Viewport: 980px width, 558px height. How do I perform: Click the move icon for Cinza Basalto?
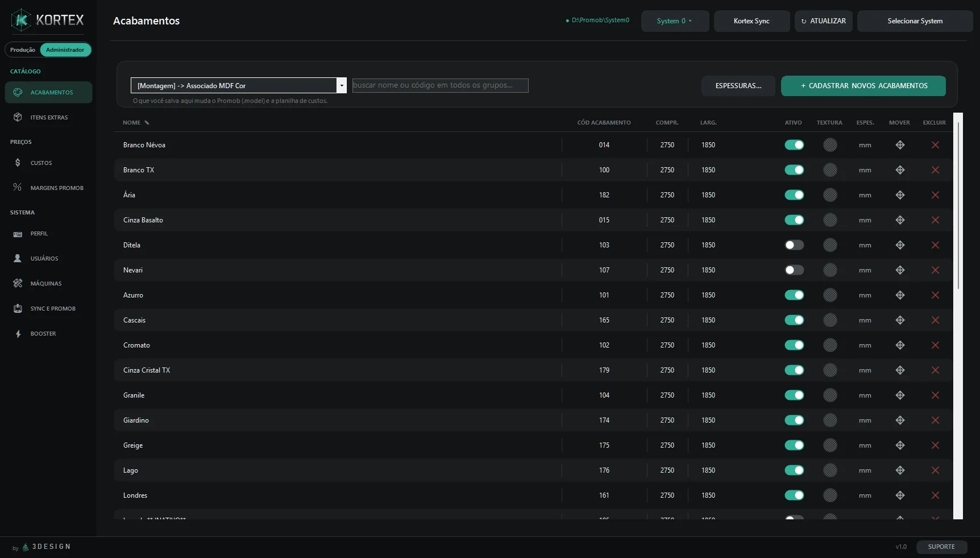pyautogui.click(x=900, y=220)
